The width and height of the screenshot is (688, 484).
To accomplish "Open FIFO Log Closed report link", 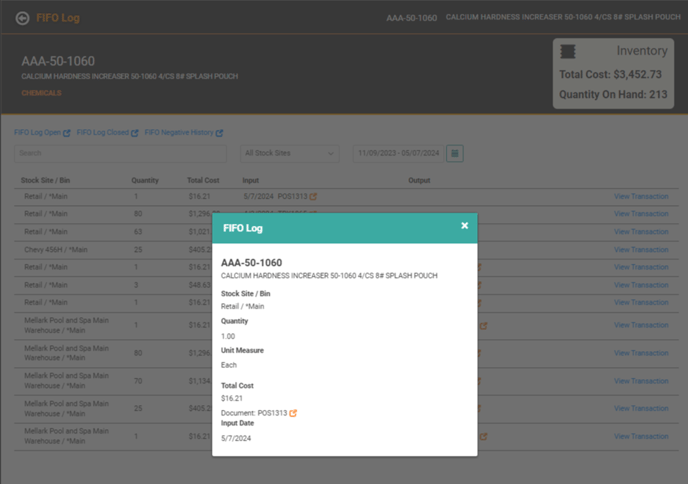I will point(108,133).
